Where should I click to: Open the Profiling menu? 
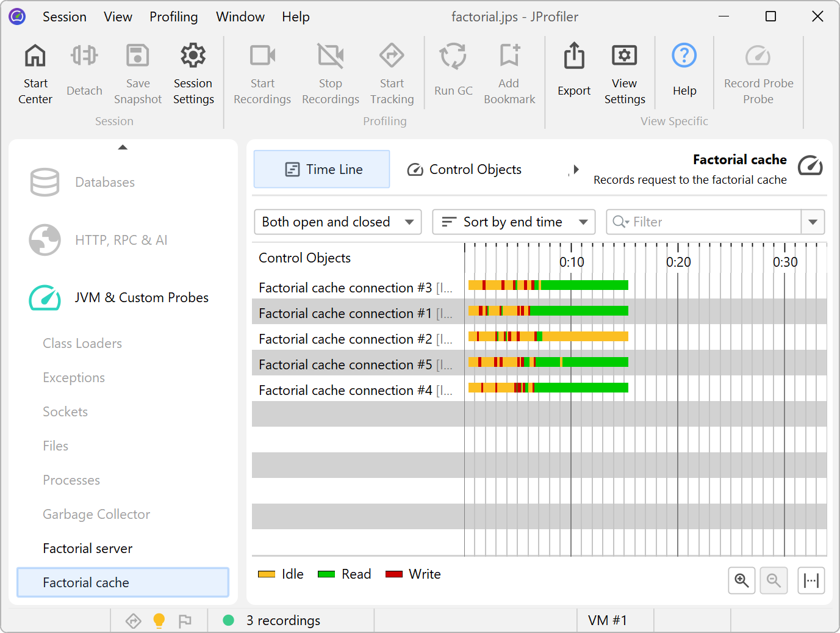tap(173, 17)
